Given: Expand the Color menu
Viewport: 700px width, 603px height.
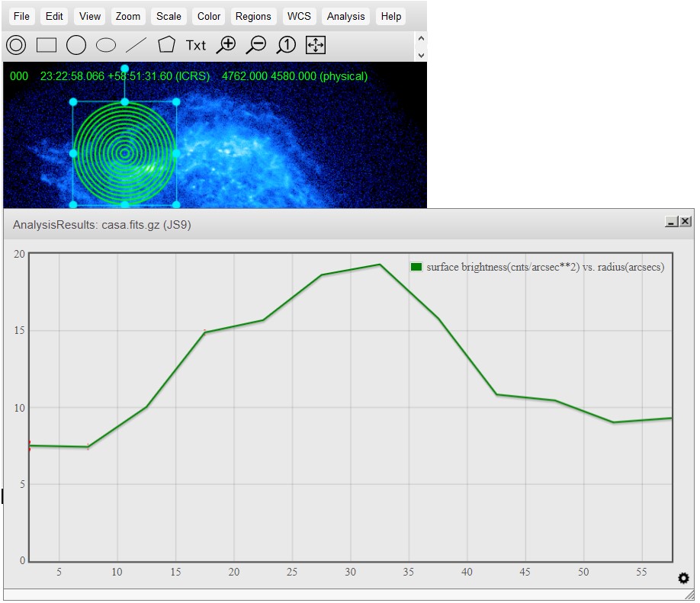Looking at the screenshot, I should click(x=209, y=16).
